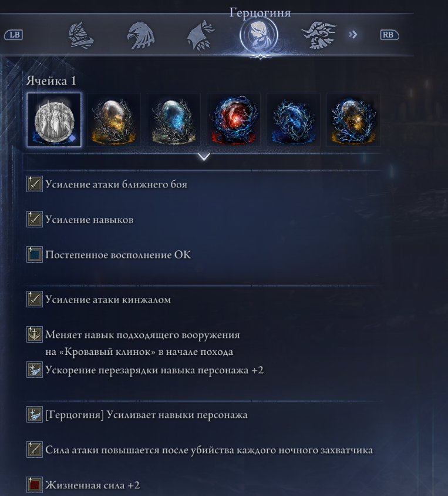
Task: Choose the dark blue branching relic
Action: pyautogui.click(x=294, y=120)
